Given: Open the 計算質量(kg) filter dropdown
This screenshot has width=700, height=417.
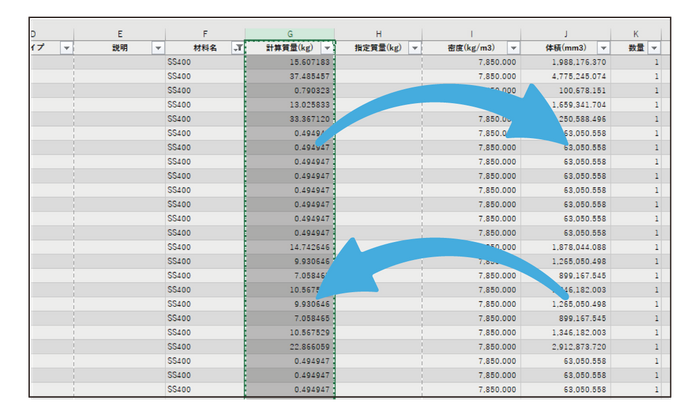Looking at the screenshot, I should 327,48.
